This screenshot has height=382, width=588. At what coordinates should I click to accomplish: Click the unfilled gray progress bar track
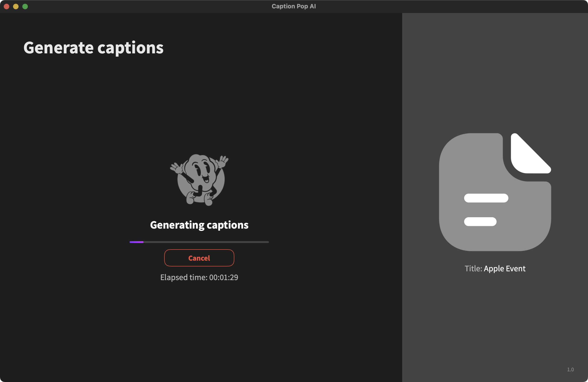(x=206, y=242)
